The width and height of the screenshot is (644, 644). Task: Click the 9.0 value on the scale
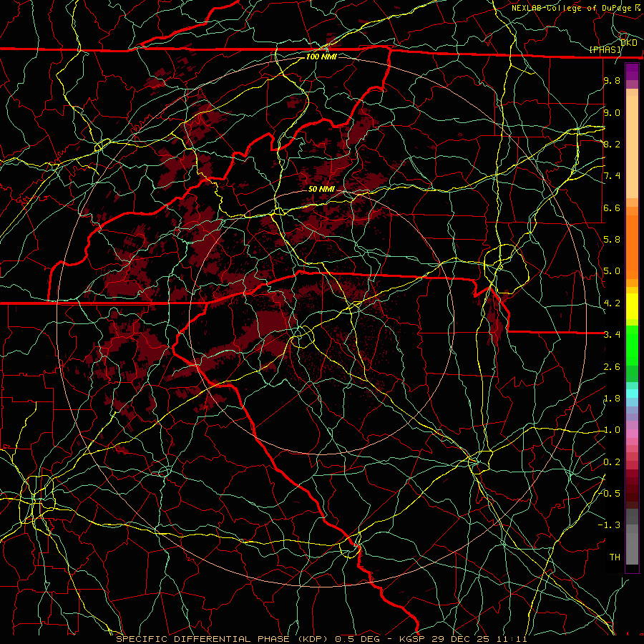point(612,112)
